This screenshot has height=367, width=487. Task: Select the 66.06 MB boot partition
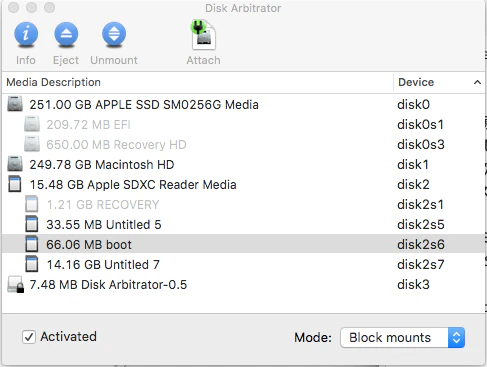[243, 244]
